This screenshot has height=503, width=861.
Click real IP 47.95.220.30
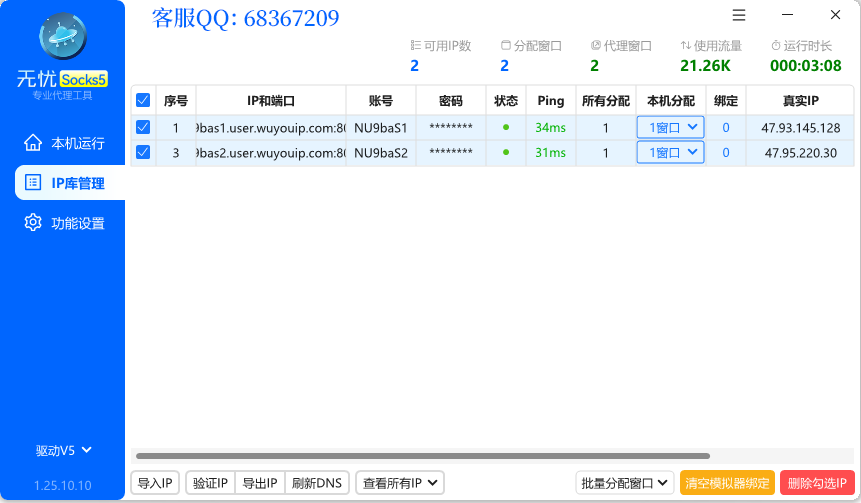tap(801, 153)
